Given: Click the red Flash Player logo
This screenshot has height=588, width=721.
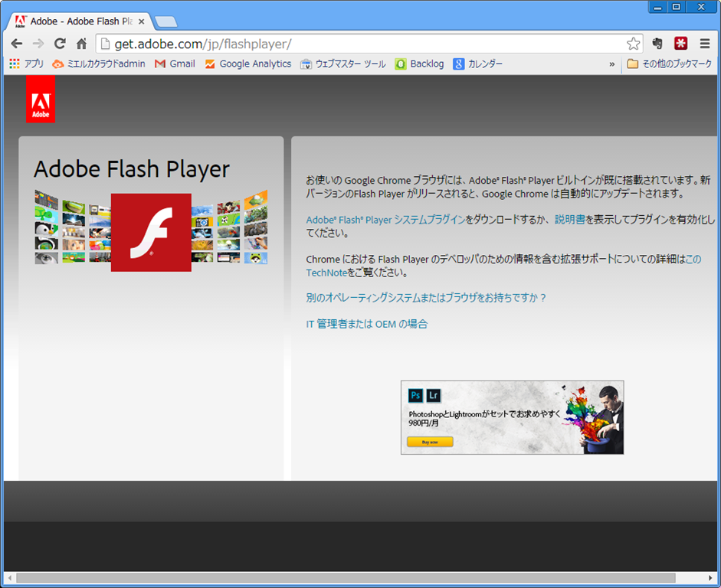Looking at the screenshot, I should pos(151,233).
